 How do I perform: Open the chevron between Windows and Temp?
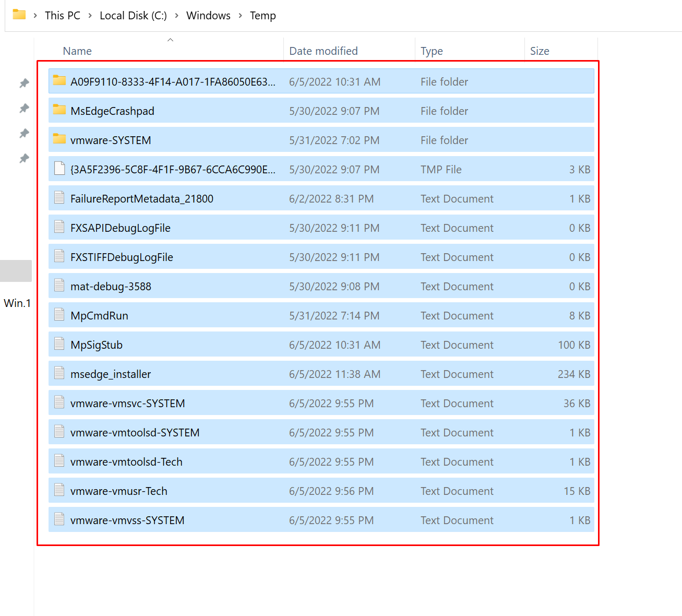point(240,16)
